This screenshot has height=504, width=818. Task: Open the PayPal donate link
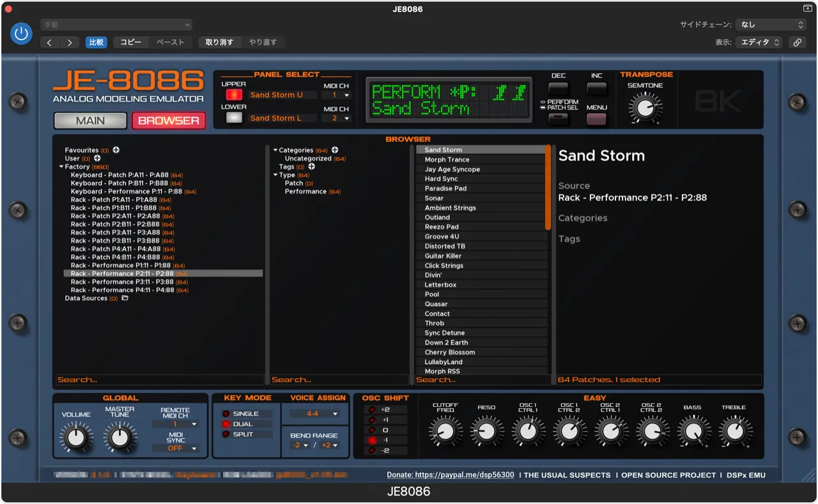[x=450, y=475]
